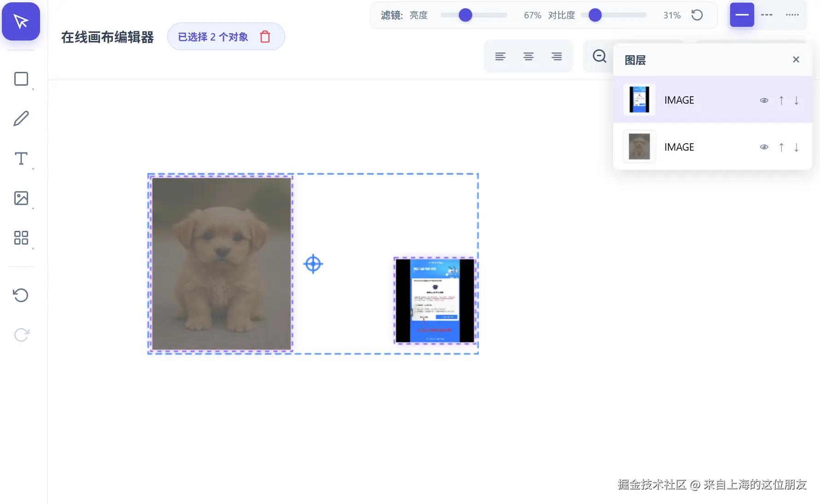The image size is (820, 504).
Task: Choose the solid line style
Action: [x=742, y=15]
